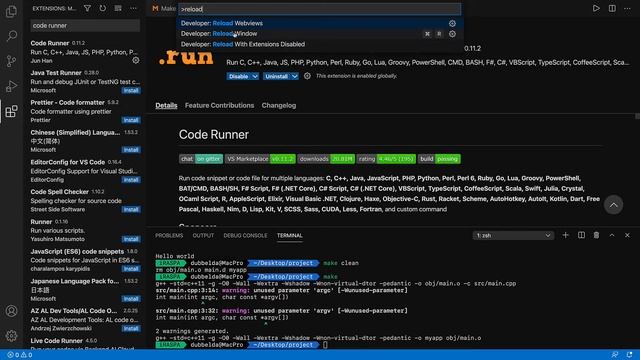Install EditorConfig for VS Code
The height and width of the screenshot is (360, 640).
point(131,180)
